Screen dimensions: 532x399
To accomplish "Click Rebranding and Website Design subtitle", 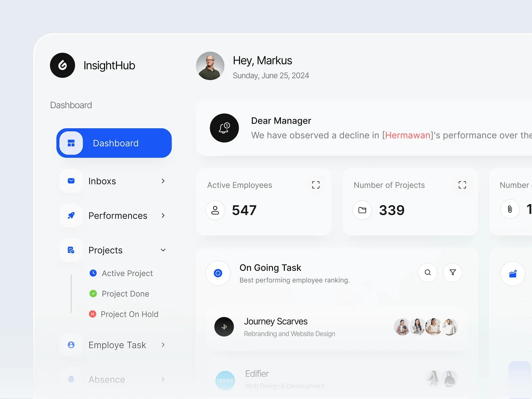I will (289, 334).
